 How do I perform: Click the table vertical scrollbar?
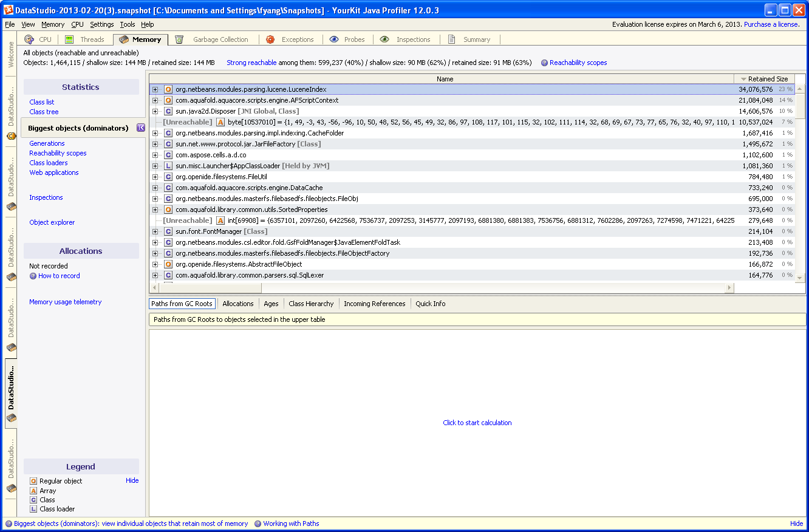pos(800,183)
